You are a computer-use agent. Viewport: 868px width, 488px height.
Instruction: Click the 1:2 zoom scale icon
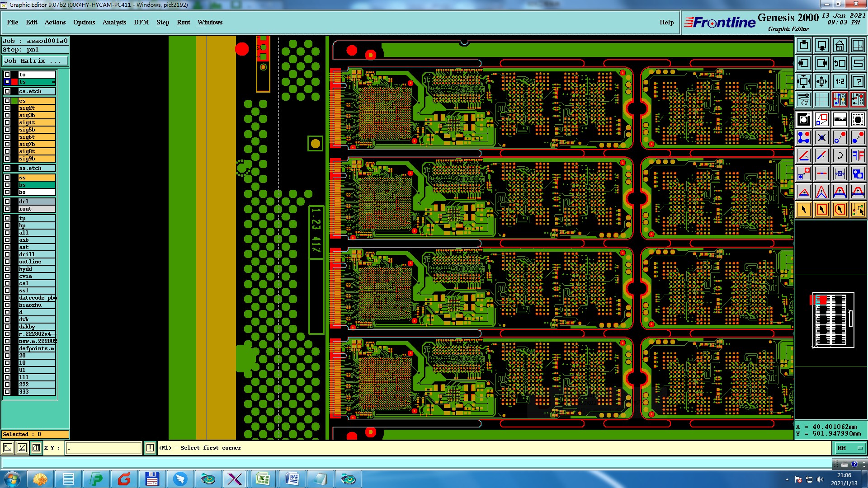click(x=840, y=81)
